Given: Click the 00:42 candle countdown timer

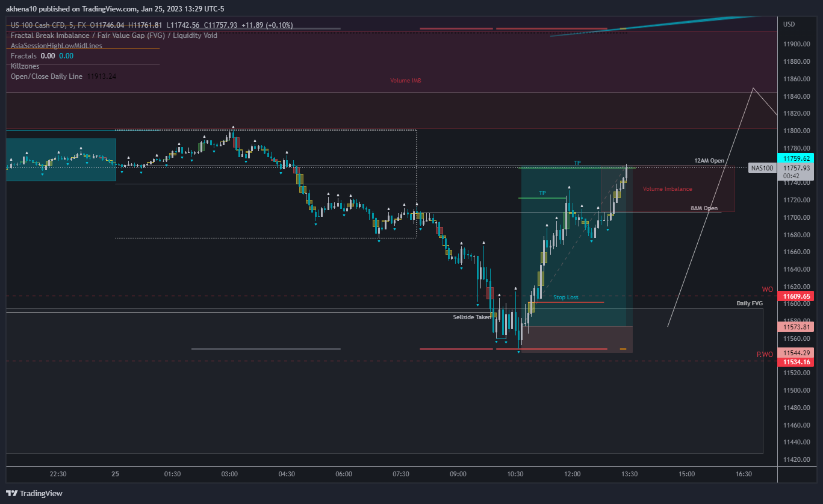Looking at the screenshot, I should pos(790,176).
